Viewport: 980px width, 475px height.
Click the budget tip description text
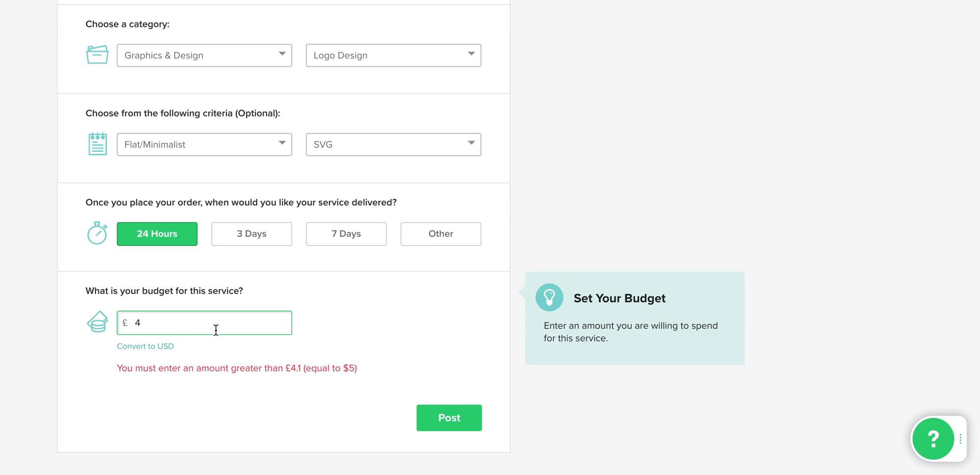click(631, 332)
